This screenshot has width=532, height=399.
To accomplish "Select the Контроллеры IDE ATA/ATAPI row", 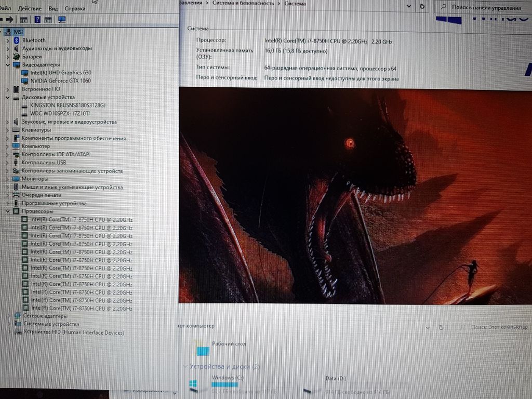I will point(56,154).
